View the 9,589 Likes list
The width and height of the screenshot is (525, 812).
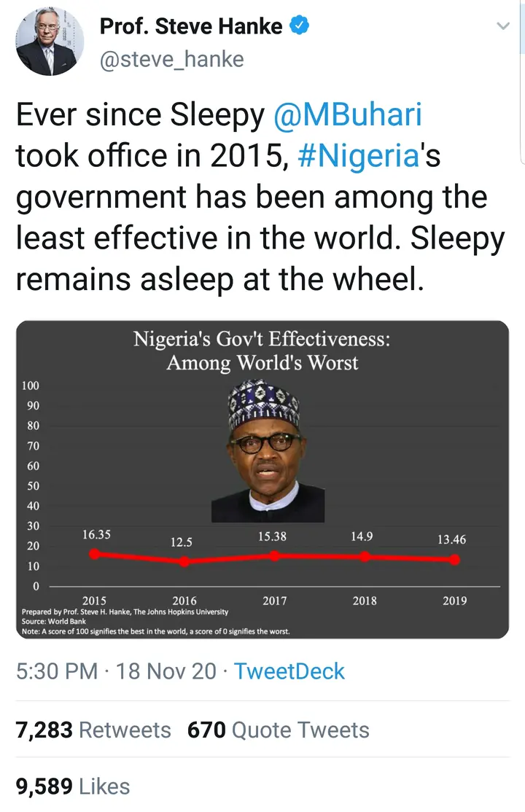[73, 786]
